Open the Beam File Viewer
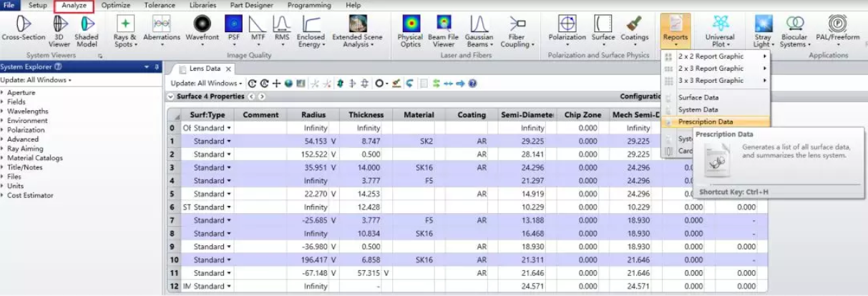This screenshot has width=868, height=296. point(443,27)
